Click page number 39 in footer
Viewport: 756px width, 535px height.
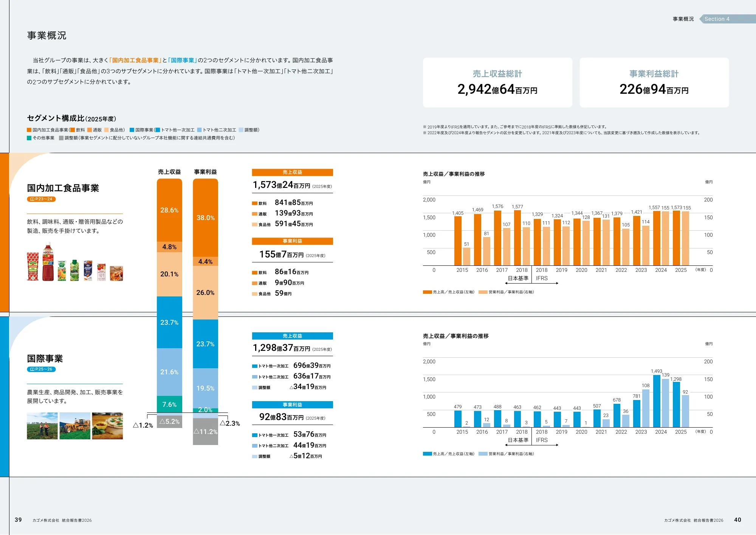point(18,520)
